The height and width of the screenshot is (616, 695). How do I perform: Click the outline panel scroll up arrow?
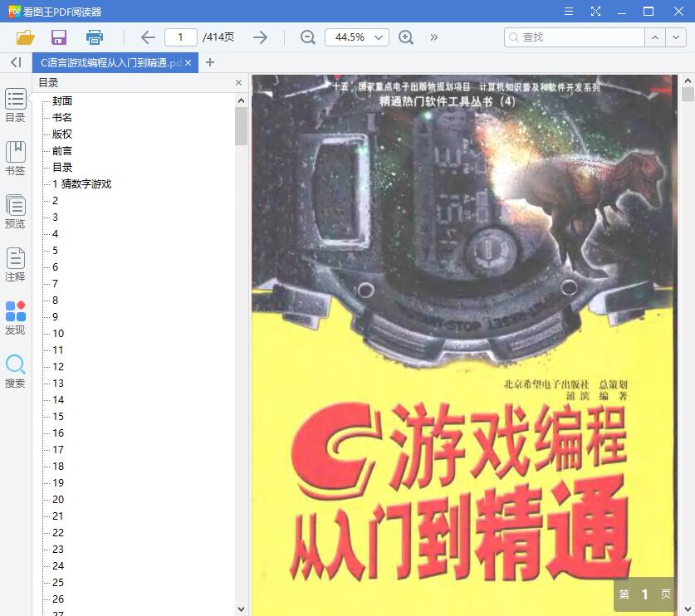[241, 100]
